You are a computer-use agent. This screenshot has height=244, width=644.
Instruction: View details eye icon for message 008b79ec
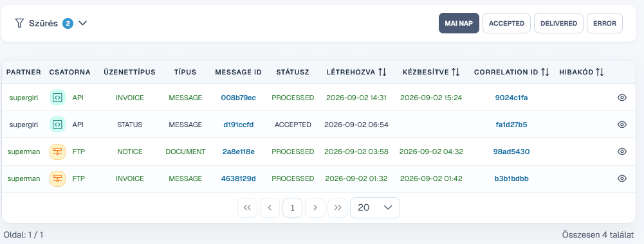pos(622,98)
